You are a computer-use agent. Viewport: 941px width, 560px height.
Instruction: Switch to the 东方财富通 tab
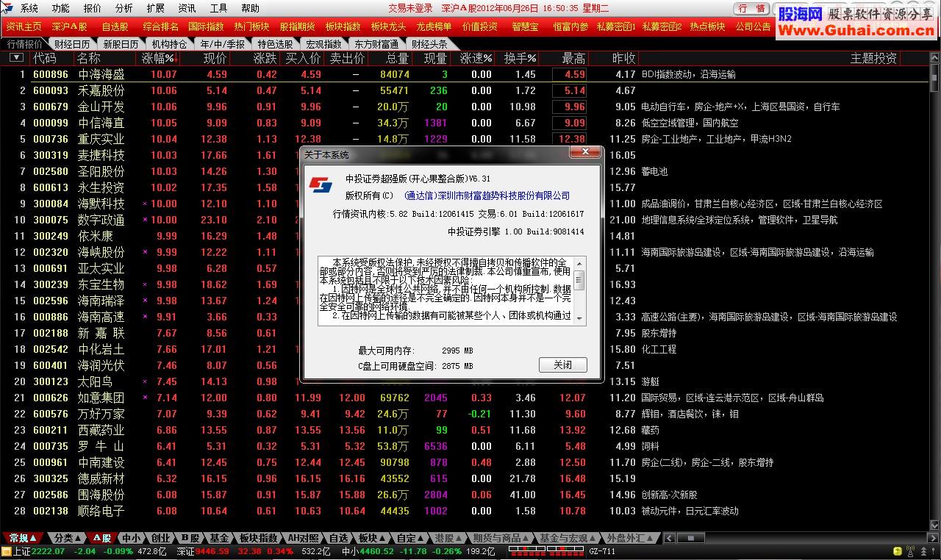click(x=375, y=44)
